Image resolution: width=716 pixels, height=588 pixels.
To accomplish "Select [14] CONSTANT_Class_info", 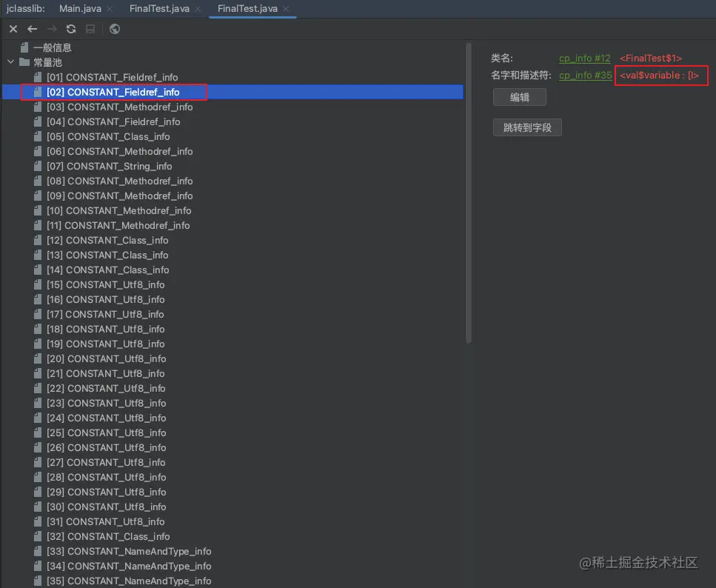I will point(108,270).
